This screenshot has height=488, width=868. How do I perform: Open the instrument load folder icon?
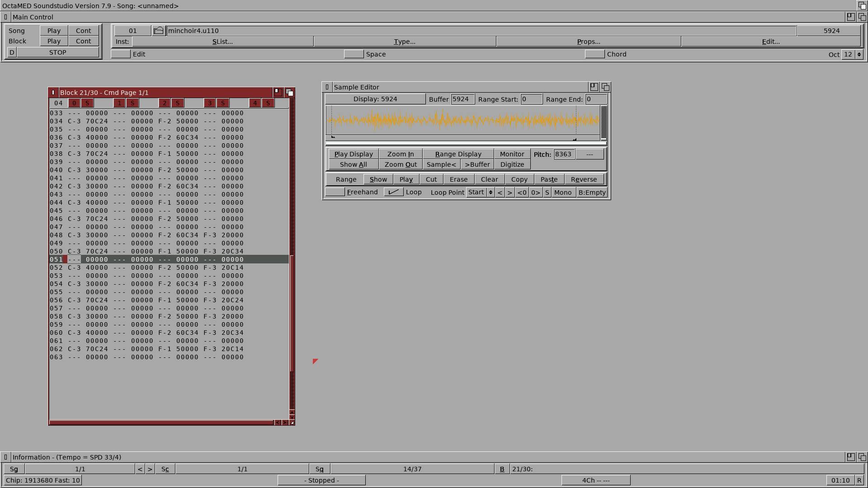pyautogui.click(x=158, y=31)
